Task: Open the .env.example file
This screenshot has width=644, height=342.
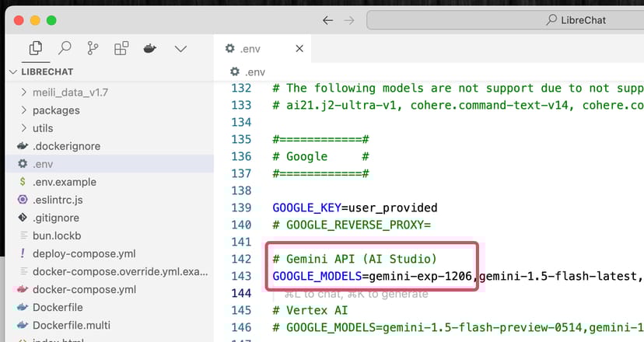Action: point(64,182)
